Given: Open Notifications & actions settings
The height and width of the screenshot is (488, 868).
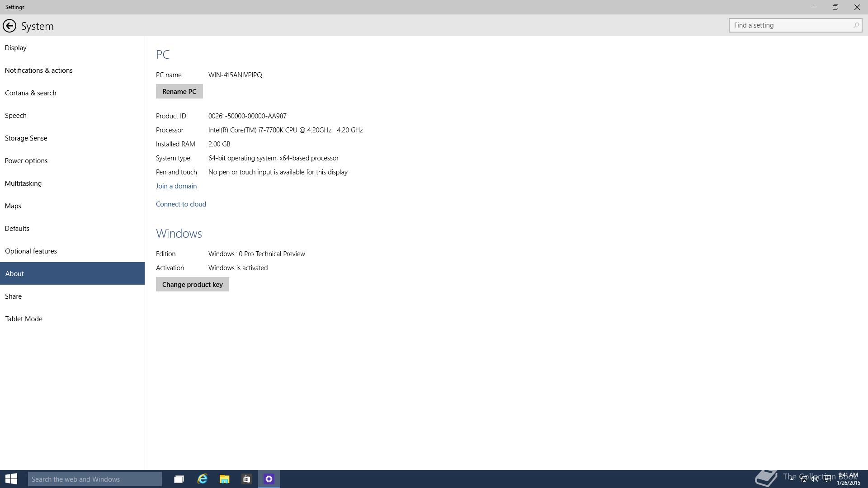Looking at the screenshot, I should click(x=72, y=70).
